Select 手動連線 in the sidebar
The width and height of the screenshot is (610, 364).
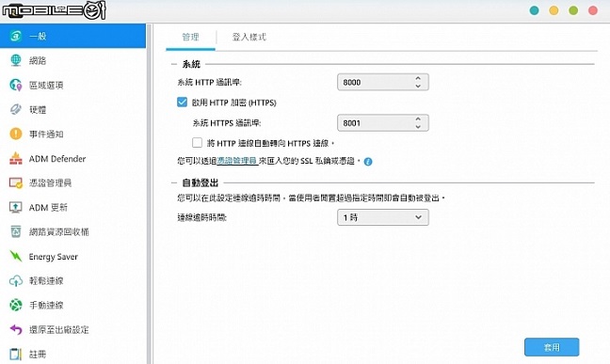tap(72, 306)
